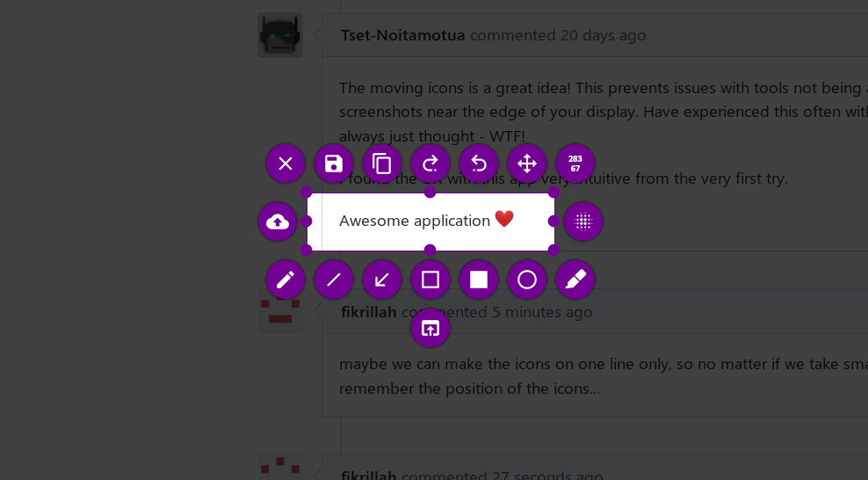
Task: Redo the last annotation
Action: click(430, 164)
